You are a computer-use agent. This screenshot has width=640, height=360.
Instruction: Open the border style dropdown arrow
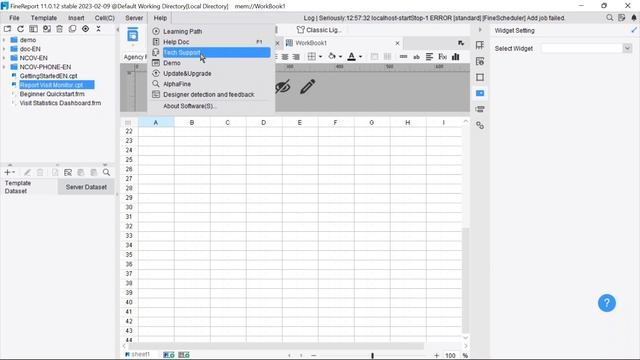pyautogui.click(x=320, y=57)
